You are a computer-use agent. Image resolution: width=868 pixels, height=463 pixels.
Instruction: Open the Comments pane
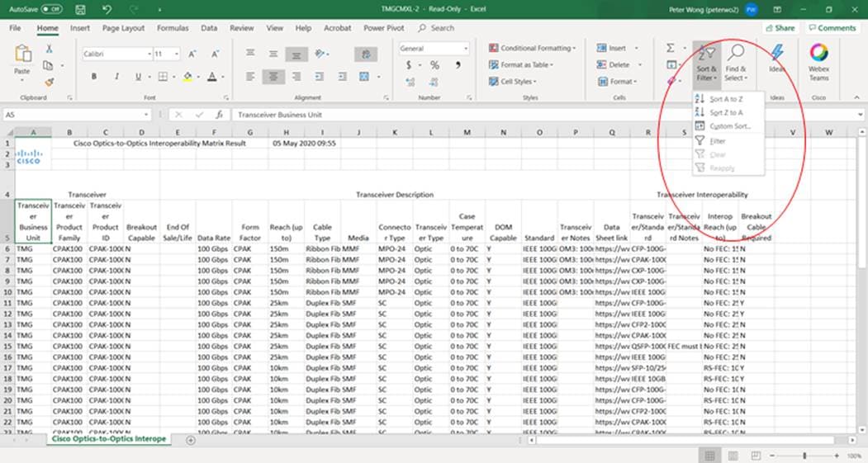832,28
